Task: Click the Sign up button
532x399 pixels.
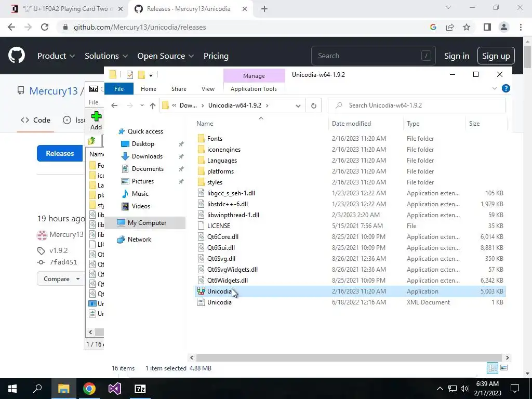Action: coord(496,56)
